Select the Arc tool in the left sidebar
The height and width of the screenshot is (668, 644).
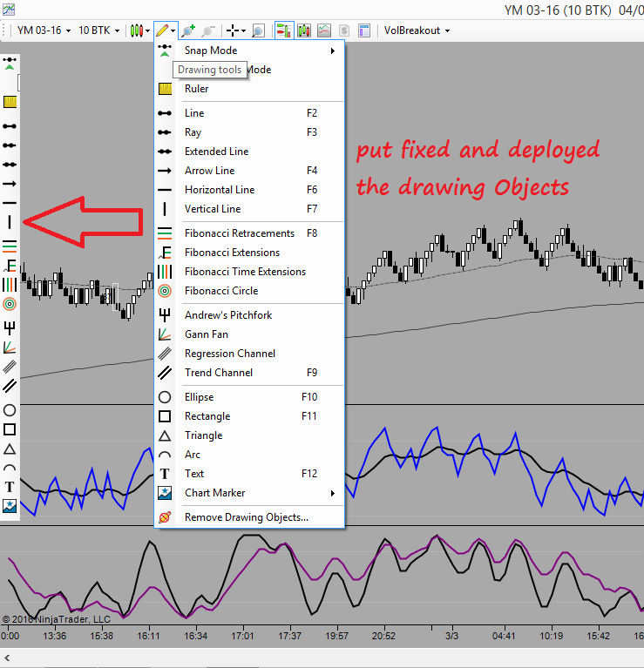coord(10,468)
